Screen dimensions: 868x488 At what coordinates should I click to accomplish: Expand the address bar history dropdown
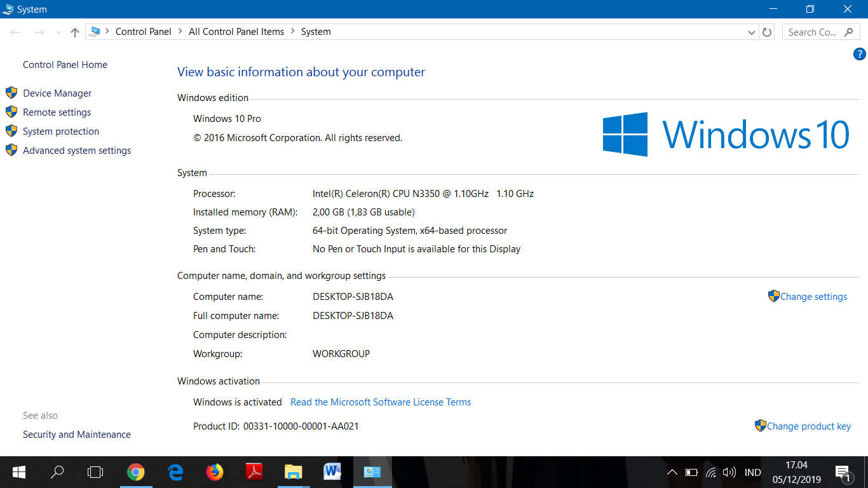coord(752,32)
